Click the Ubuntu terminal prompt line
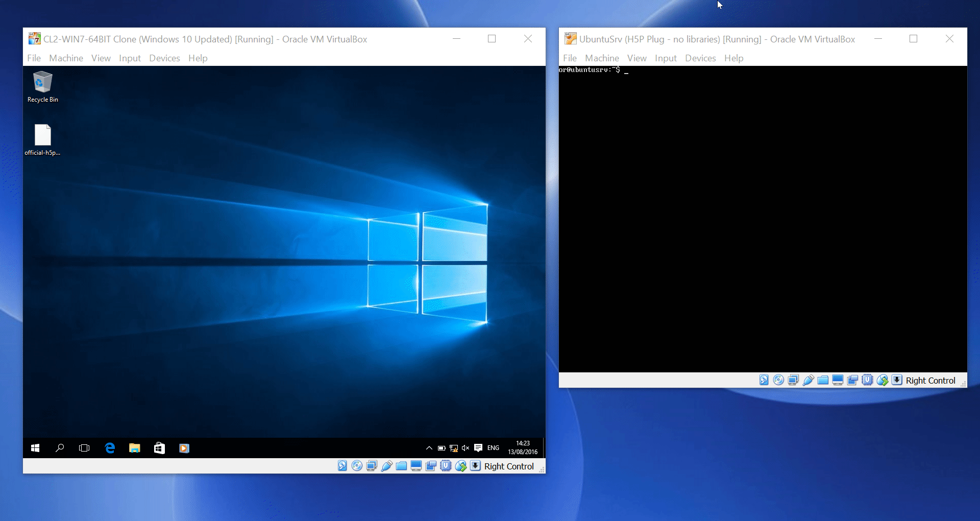The height and width of the screenshot is (521, 980). click(x=594, y=70)
